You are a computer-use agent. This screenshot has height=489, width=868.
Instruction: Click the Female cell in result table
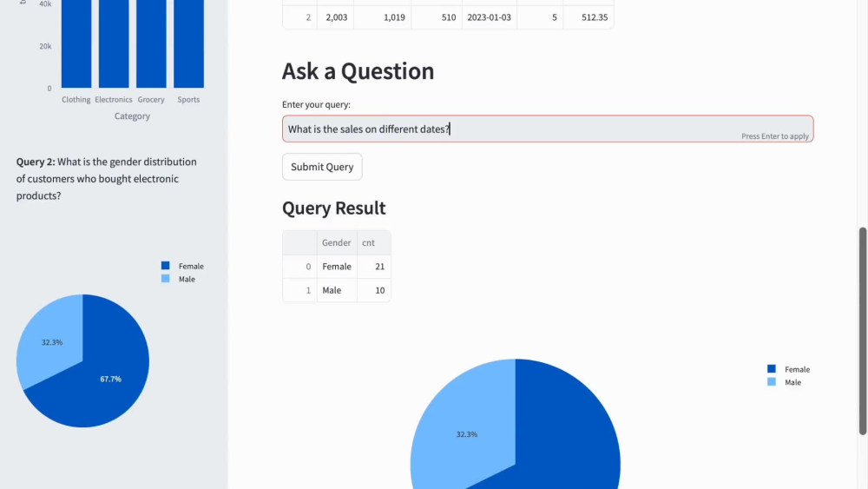tap(337, 267)
